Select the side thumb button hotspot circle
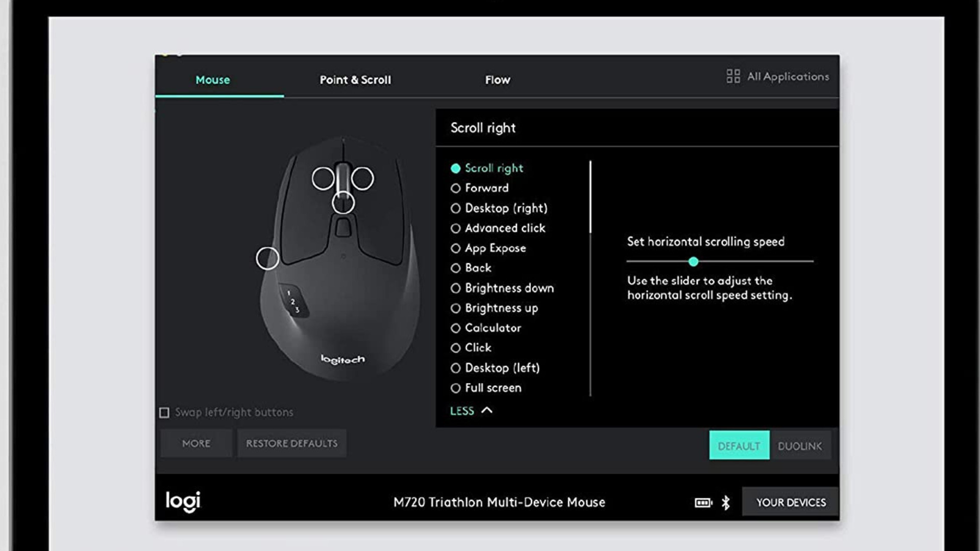The width and height of the screenshot is (980, 551). click(267, 259)
